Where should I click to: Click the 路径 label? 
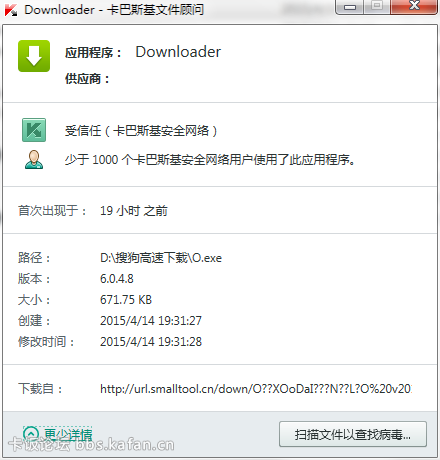34,258
